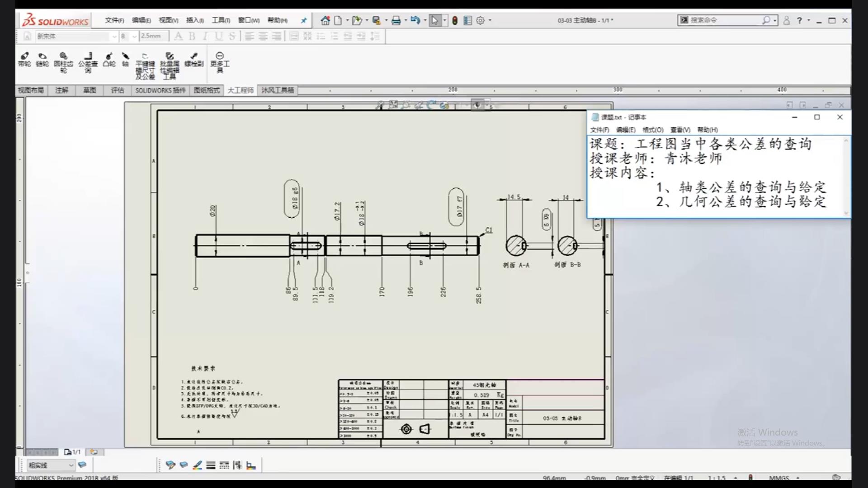868x488 pixels.
Task: Activate the Select cursor tool
Action: point(434,20)
